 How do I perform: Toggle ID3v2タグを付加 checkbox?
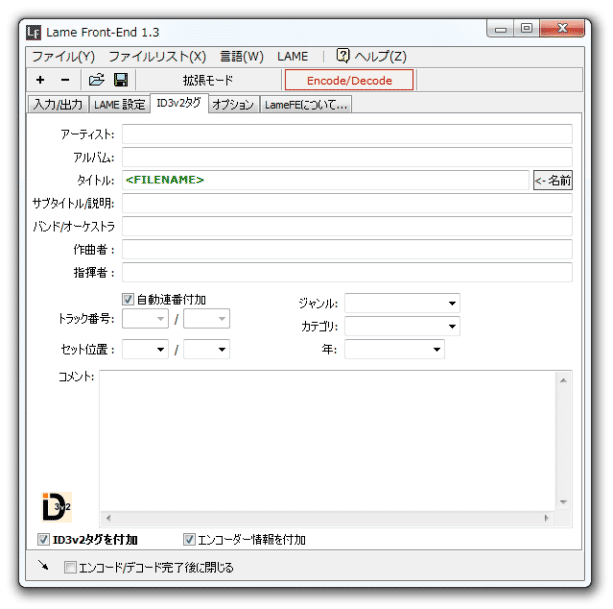coord(43,540)
